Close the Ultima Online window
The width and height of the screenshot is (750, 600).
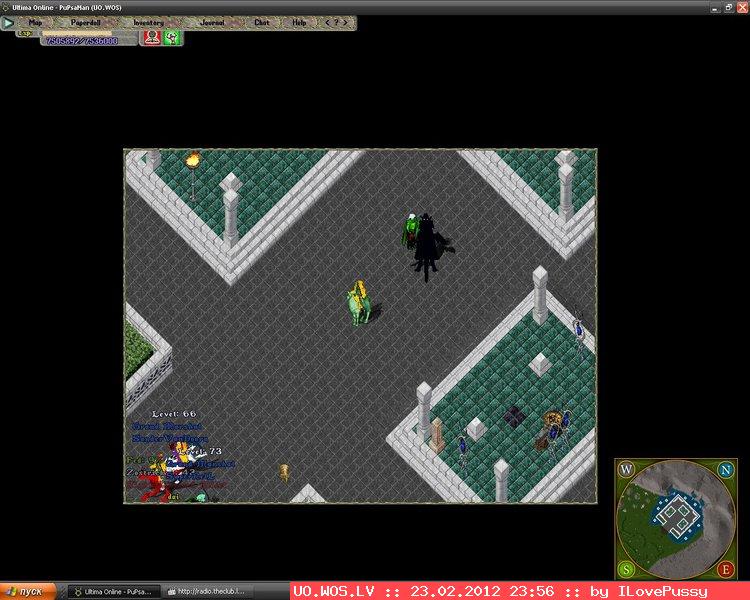click(x=742, y=8)
